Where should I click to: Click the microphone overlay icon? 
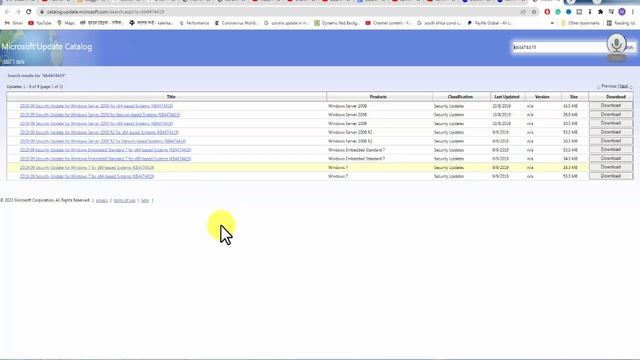pos(616,43)
